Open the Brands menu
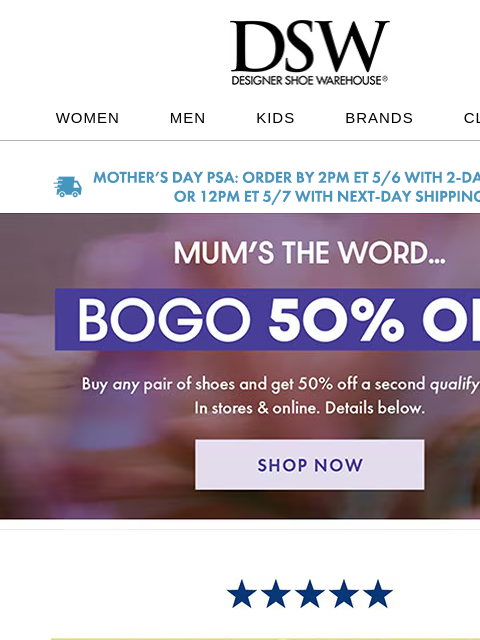480x640 pixels. click(x=379, y=118)
